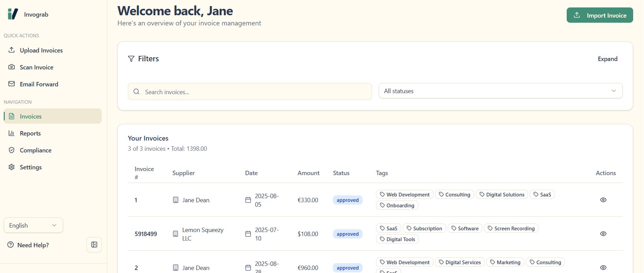644x273 pixels.
Task: Click the Web Development tag on invoice 1
Action: [x=405, y=194]
